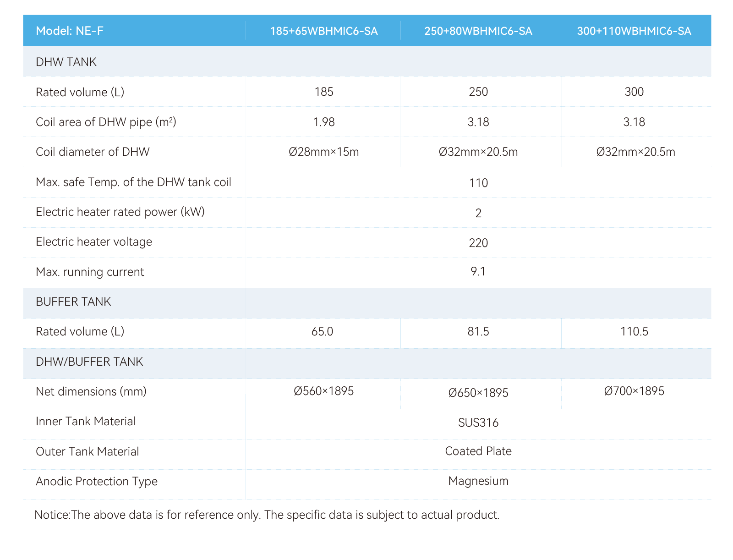The width and height of the screenshot is (733, 560).
Task: Click 'Inner Tank Material' label
Action: pyautogui.click(x=86, y=421)
